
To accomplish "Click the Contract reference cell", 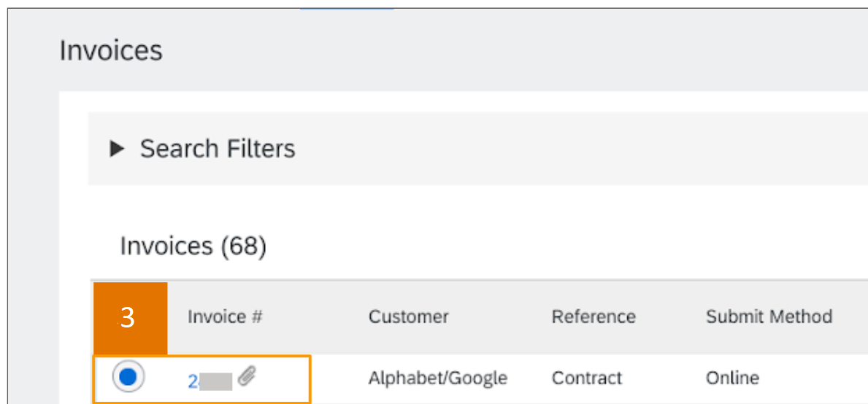I will (x=587, y=378).
